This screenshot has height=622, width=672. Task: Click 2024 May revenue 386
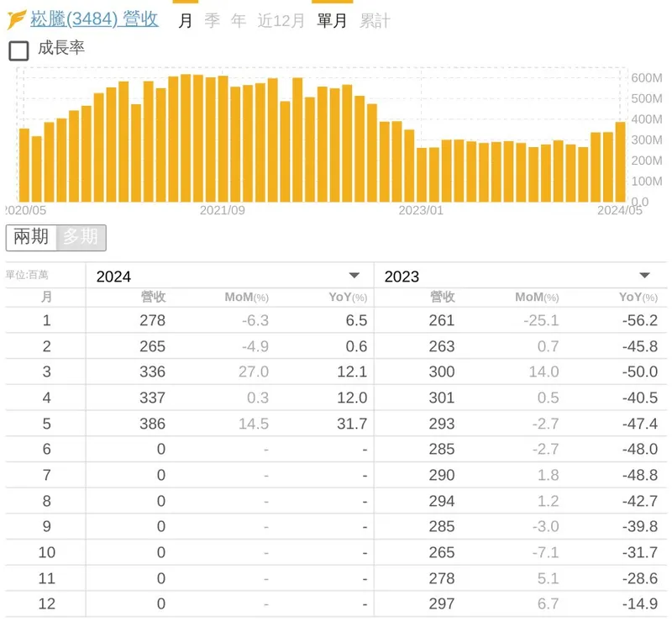(153, 424)
